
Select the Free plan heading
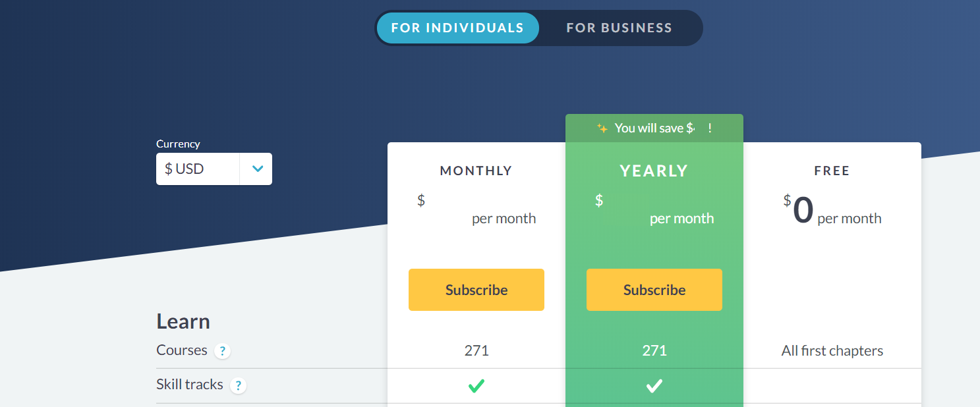(x=832, y=171)
